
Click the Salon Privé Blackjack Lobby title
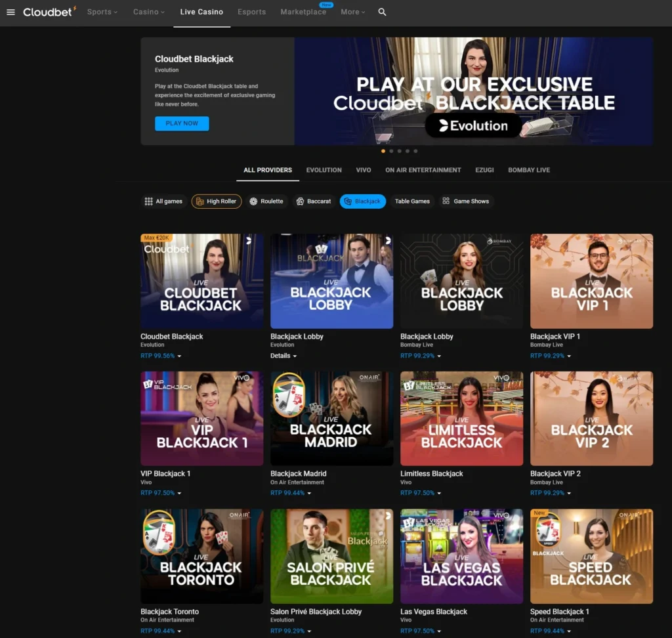coord(316,612)
